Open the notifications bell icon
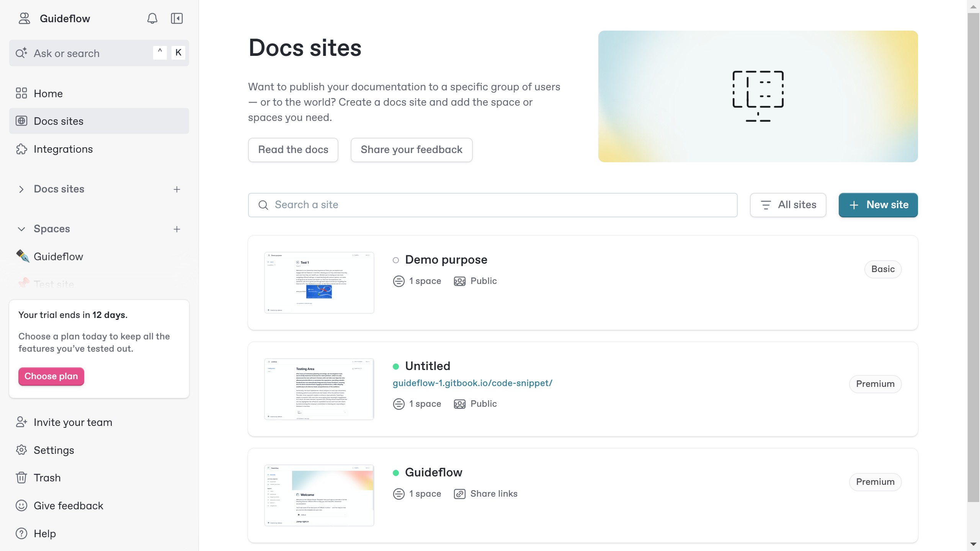The width and height of the screenshot is (980, 551). coord(152,18)
